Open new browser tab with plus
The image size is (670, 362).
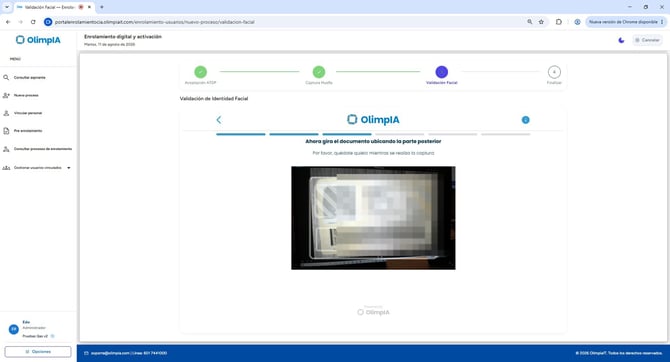[102, 7]
